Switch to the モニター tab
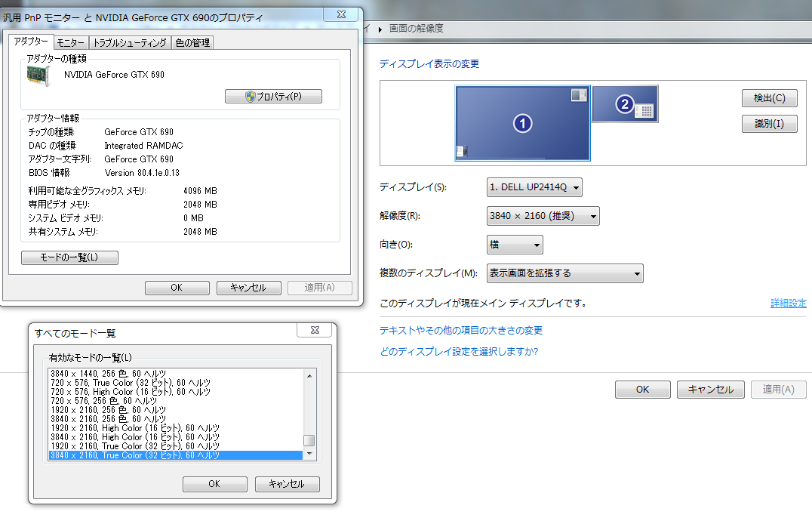Screen dimensions: 812x524 [71, 42]
